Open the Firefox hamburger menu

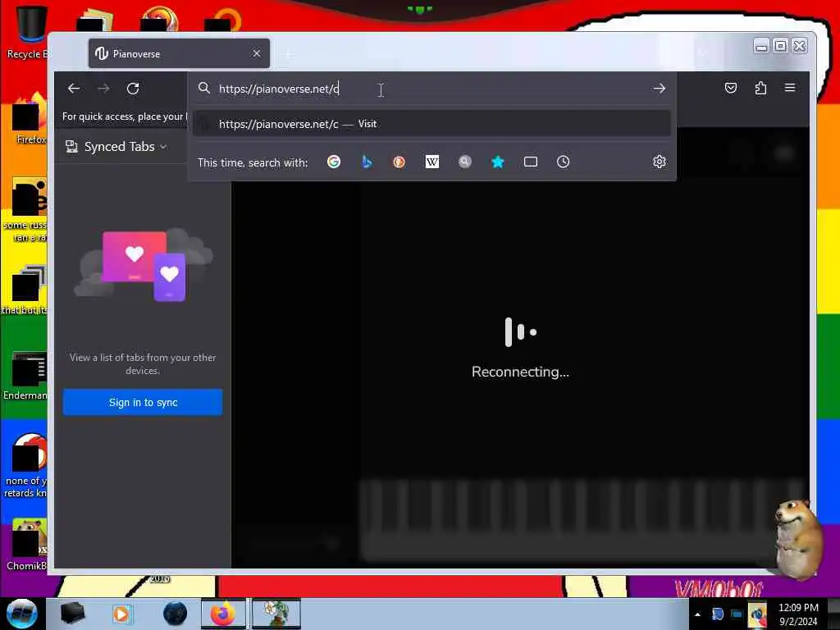(x=790, y=87)
